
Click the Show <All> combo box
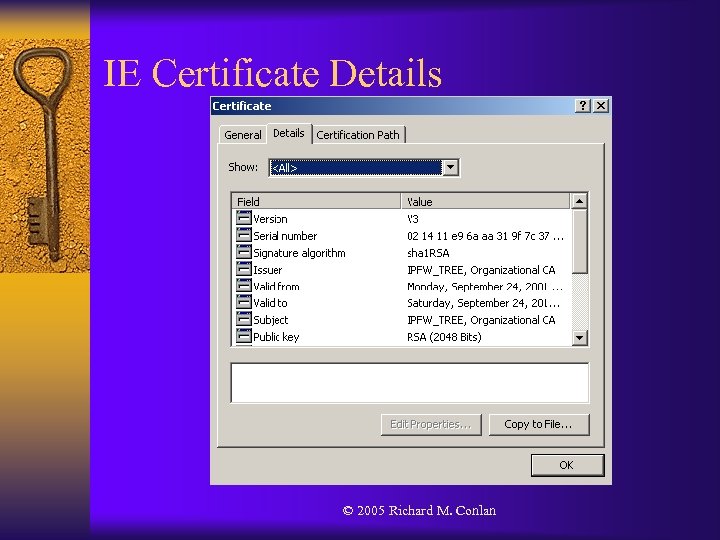[x=364, y=168]
